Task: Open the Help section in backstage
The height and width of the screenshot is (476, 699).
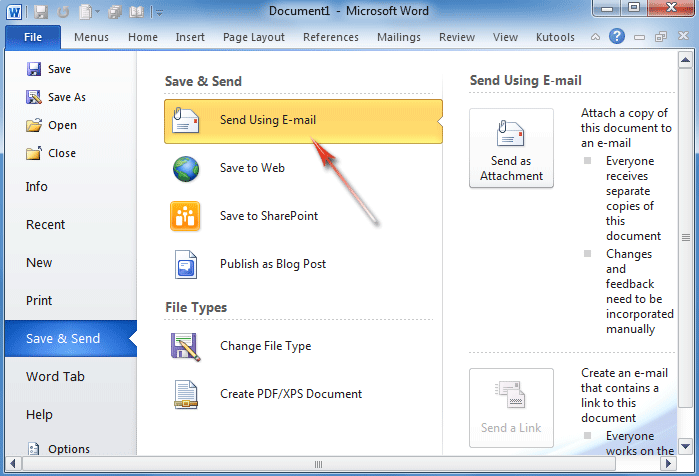Action: [39, 414]
